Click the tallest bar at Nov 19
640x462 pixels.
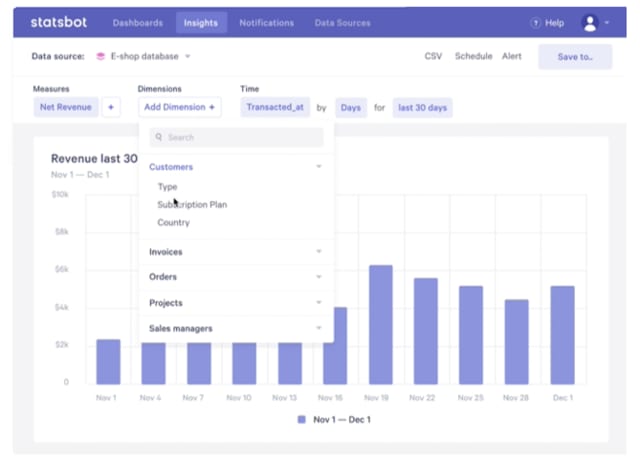point(381,325)
